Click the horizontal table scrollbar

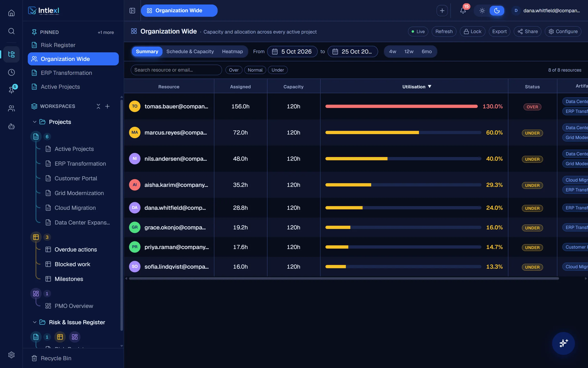click(344, 278)
